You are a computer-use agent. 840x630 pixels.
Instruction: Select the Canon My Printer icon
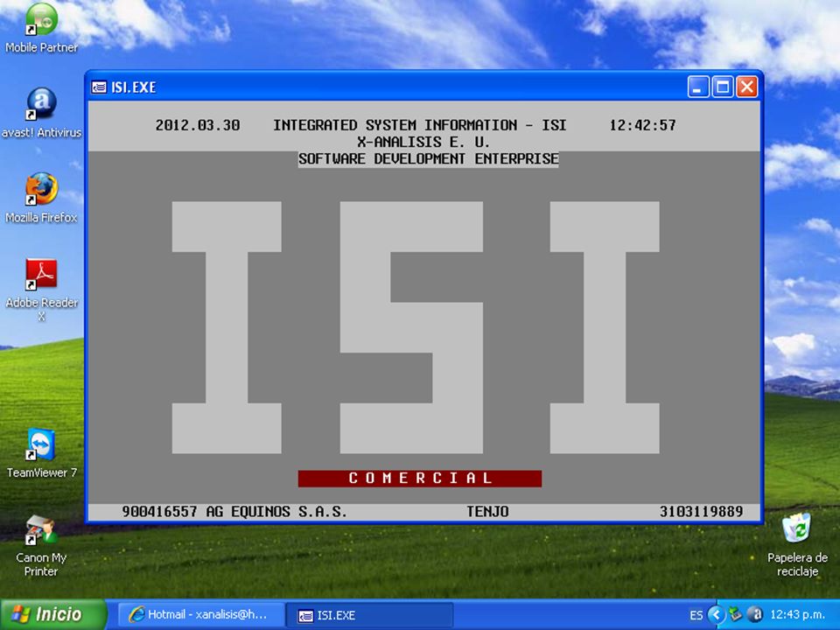click(x=41, y=545)
